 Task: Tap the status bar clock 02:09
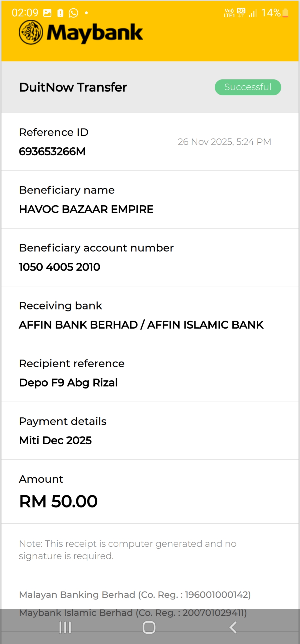pyautogui.click(x=25, y=13)
